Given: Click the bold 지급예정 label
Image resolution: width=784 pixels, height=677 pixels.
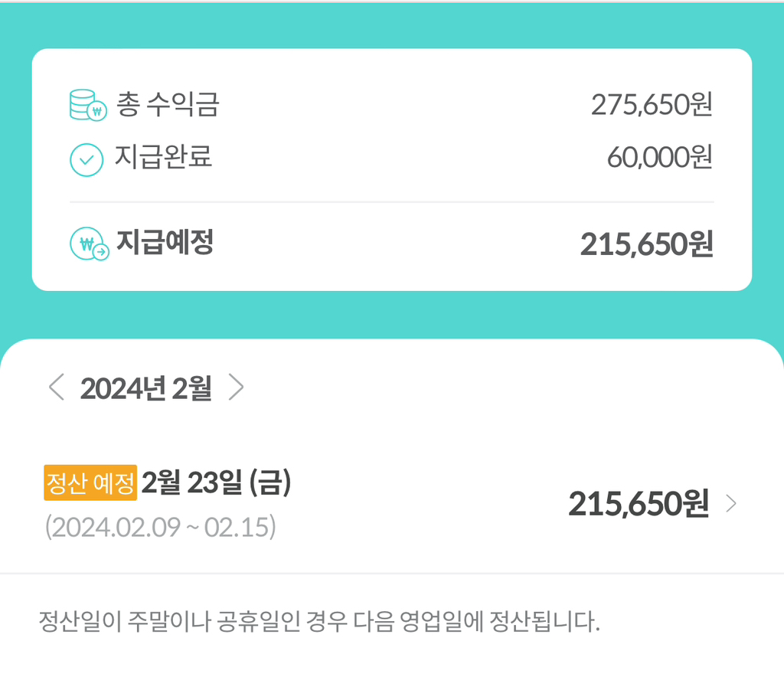Looking at the screenshot, I should pyautogui.click(x=165, y=243).
